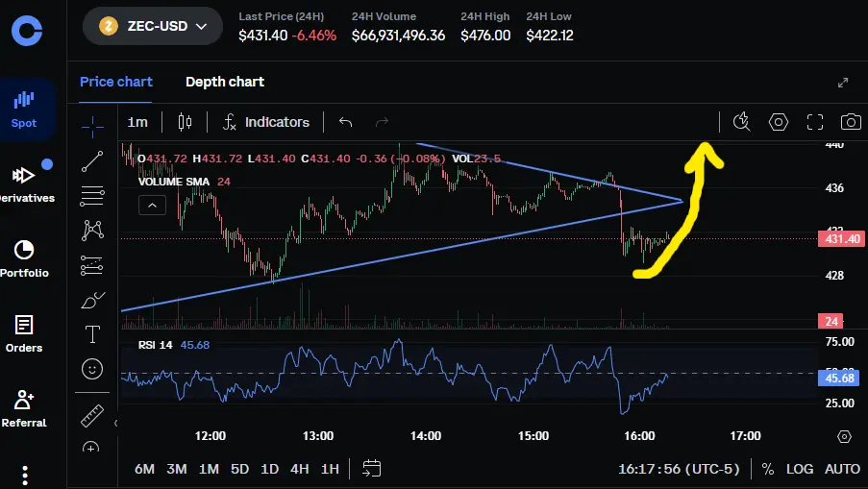Open the emoji/icon sticker tool

pyautogui.click(x=92, y=369)
